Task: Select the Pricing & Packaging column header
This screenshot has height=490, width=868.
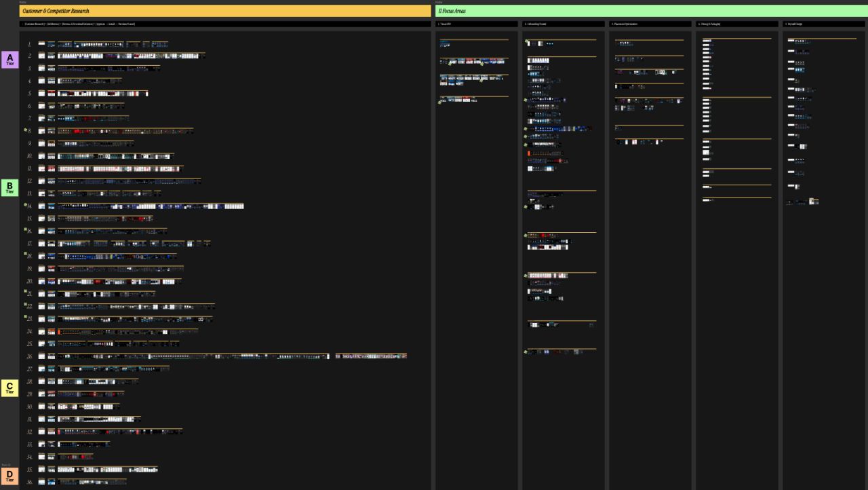Action: (x=737, y=24)
